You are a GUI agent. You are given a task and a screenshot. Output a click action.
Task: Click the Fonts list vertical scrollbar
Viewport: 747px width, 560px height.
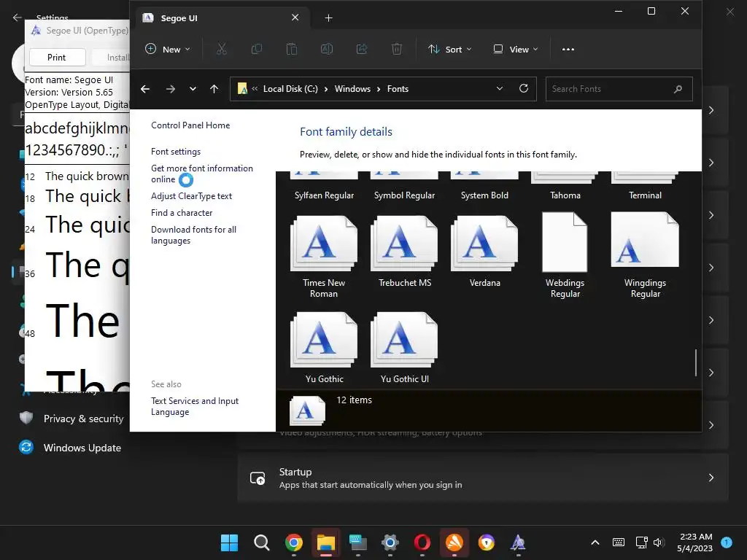pyautogui.click(x=696, y=363)
